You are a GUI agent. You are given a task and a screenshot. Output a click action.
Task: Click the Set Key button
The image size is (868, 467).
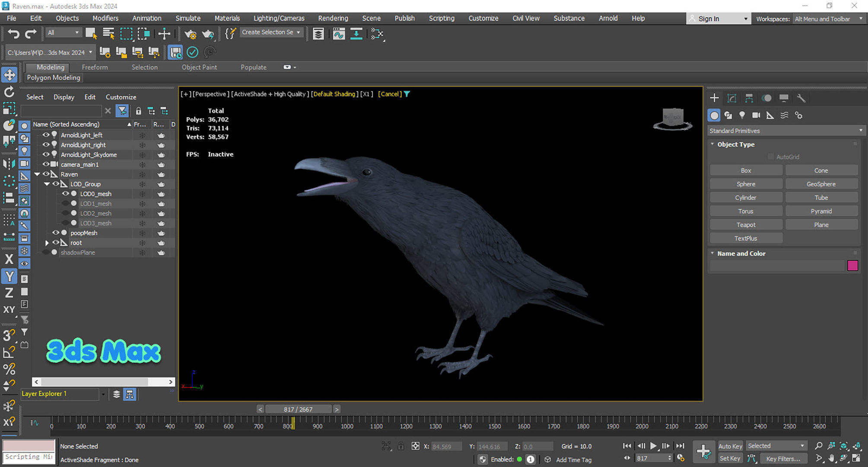tap(730, 458)
